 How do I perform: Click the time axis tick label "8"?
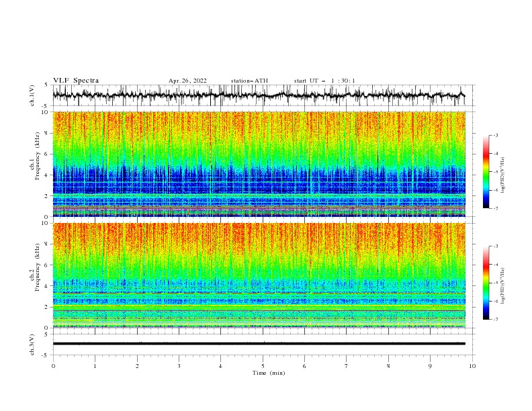pyautogui.click(x=388, y=366)
